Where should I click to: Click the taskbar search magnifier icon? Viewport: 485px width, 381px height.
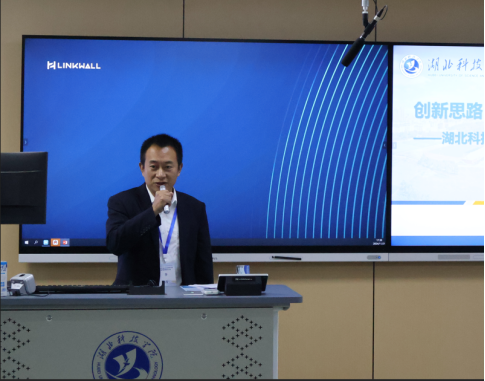tap(36, 242)
